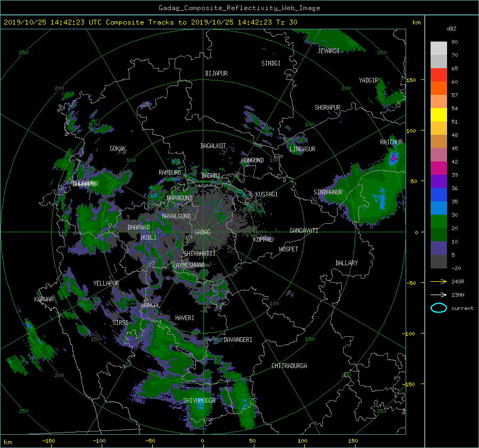Click the cyan current track ellipse icon
The image size is (479, 448).
pos(439,308)
